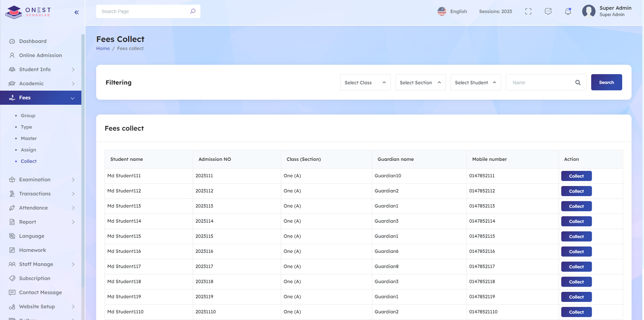Click the Student Info group icon
The width and height of the screenshot is (644, 320).
click(12, 70)
